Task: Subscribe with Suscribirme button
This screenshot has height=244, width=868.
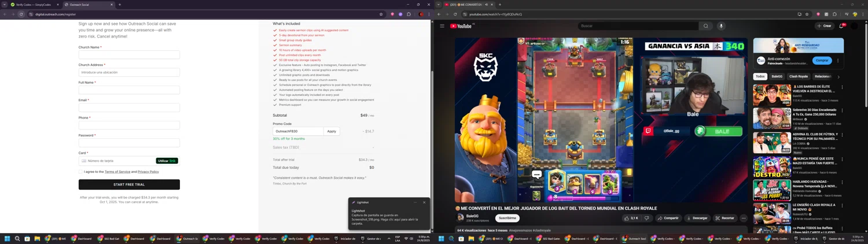Action: (x=507, y=218)
